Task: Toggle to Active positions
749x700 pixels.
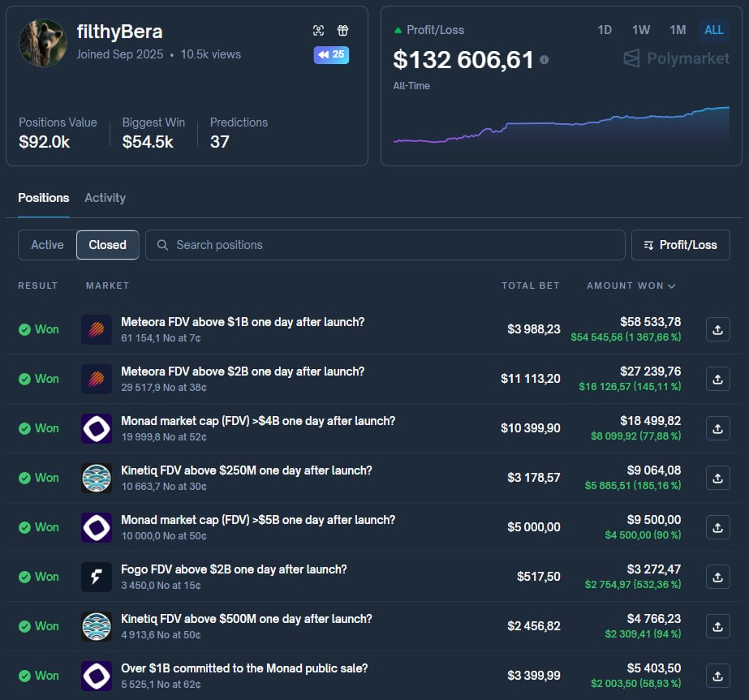Action: click(x=47, y=245)
